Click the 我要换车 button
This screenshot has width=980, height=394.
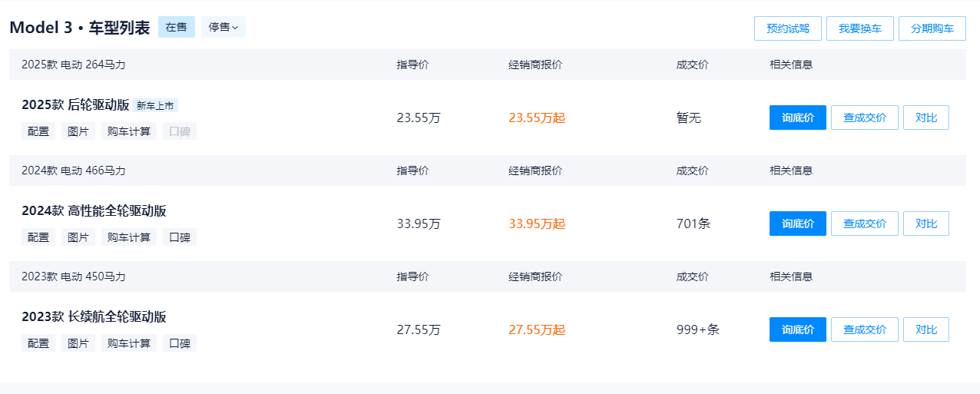coord(859,29)
